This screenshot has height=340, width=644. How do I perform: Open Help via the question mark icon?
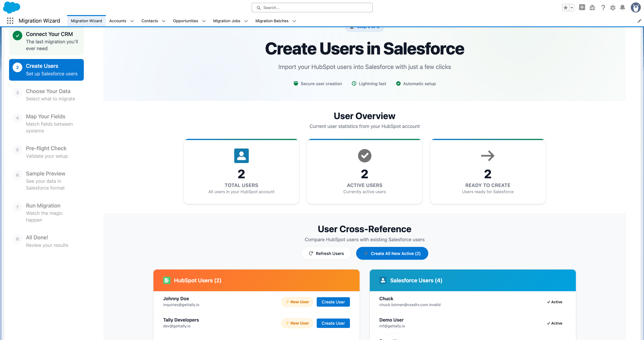pos(603,8)
